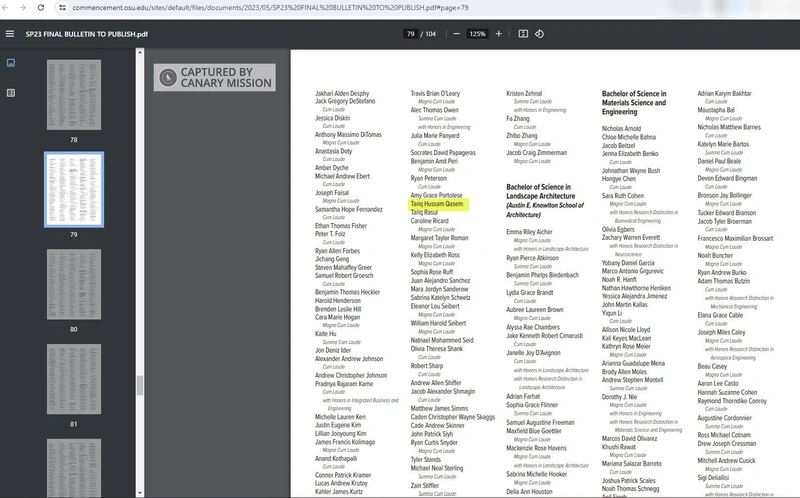The height and width of the screenshot is (498, 800).
Task: Click the zoom in plus icon
Action: pos(499,33)
